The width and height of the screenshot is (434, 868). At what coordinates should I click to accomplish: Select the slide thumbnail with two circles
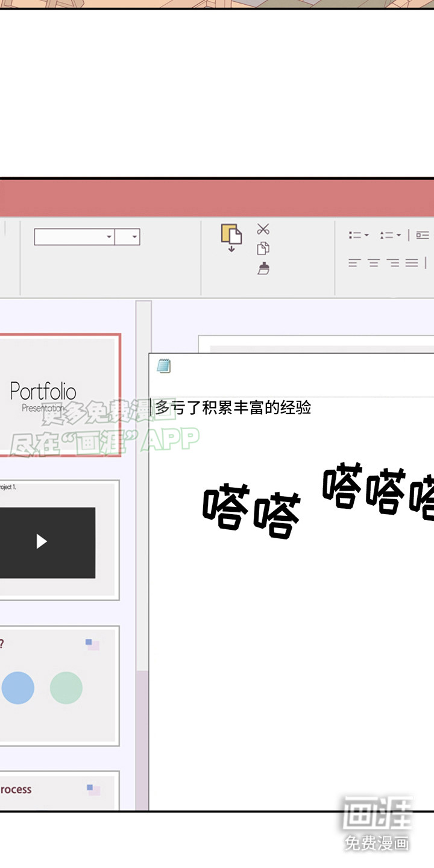click(58, 686)
